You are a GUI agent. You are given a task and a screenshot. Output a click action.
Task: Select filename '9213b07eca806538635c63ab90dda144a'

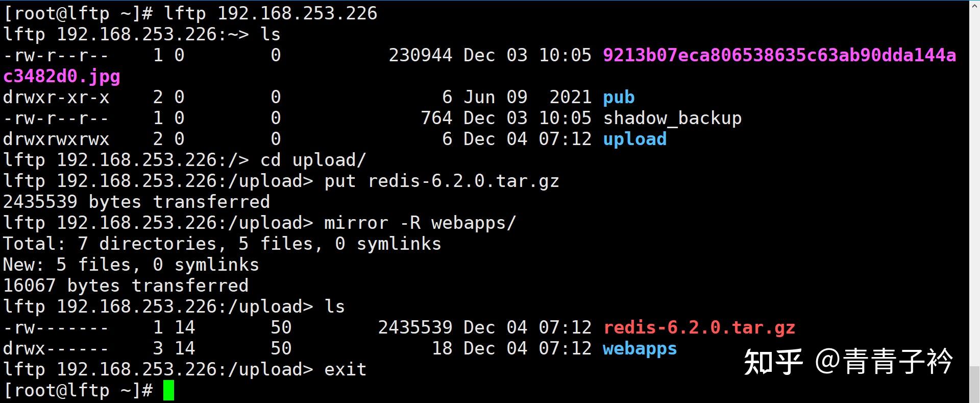(x=779, y=55)
